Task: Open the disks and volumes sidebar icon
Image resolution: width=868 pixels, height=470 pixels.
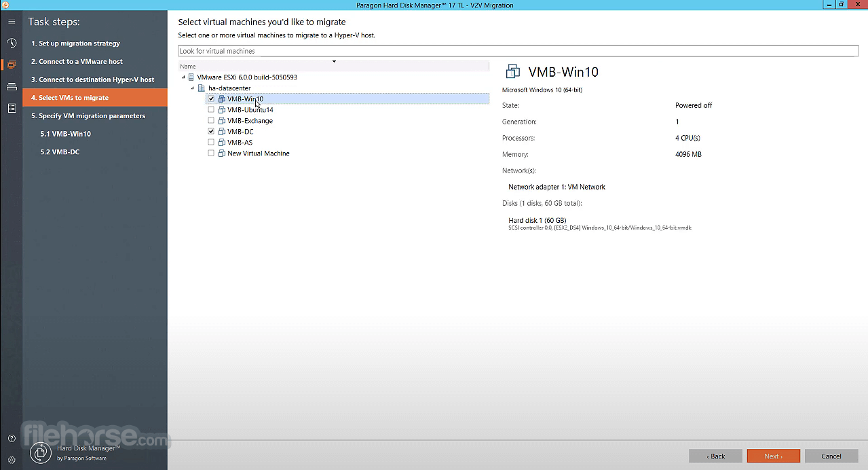Action: pyautogui.click(x=12, y=86)
